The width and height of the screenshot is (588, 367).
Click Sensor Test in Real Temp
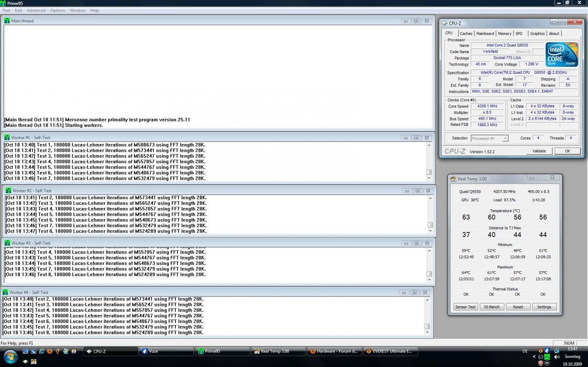click(465, 307)
